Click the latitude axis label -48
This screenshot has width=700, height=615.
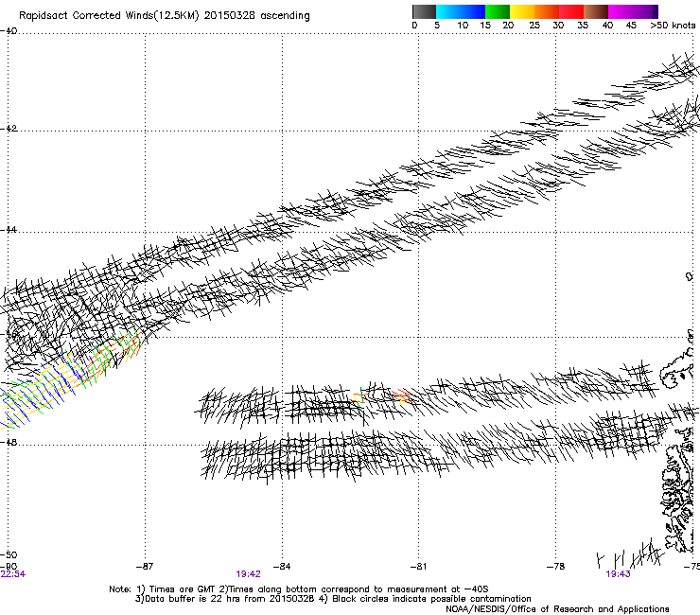[x=9, y=442]
